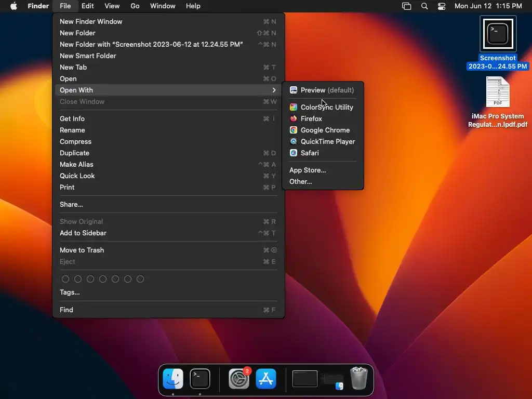Choose New Folder with Screenshot selection
This screenshot has height=399, width=532.
[x=168, y=45]
